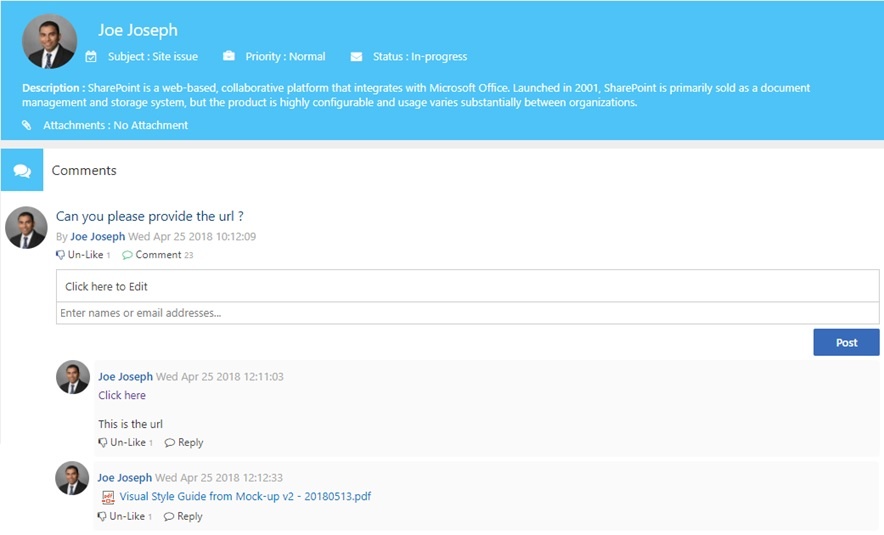Viewport: 884px width, 535px height.
Task: Toggle Un-Like on the 12:12:33 reply
Action: pos(121,516)
